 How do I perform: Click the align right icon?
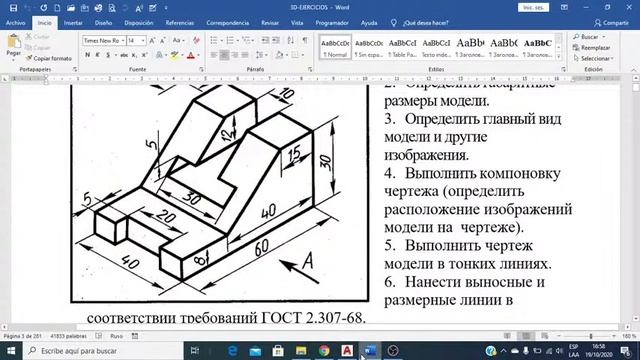pos(235,55)
